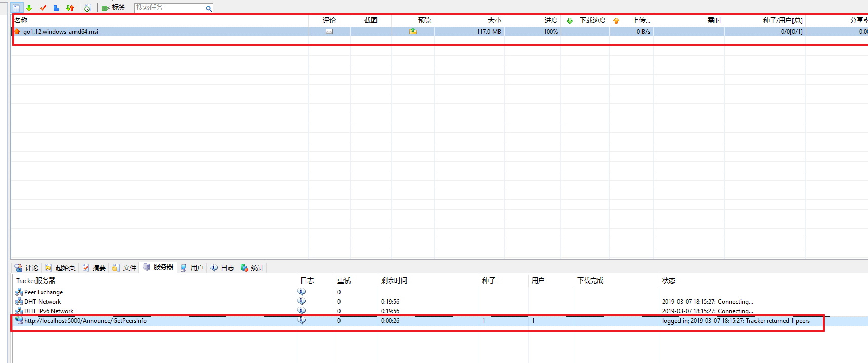
Task: Sort by the 进度 column header
Action: [x=551, y=20]
